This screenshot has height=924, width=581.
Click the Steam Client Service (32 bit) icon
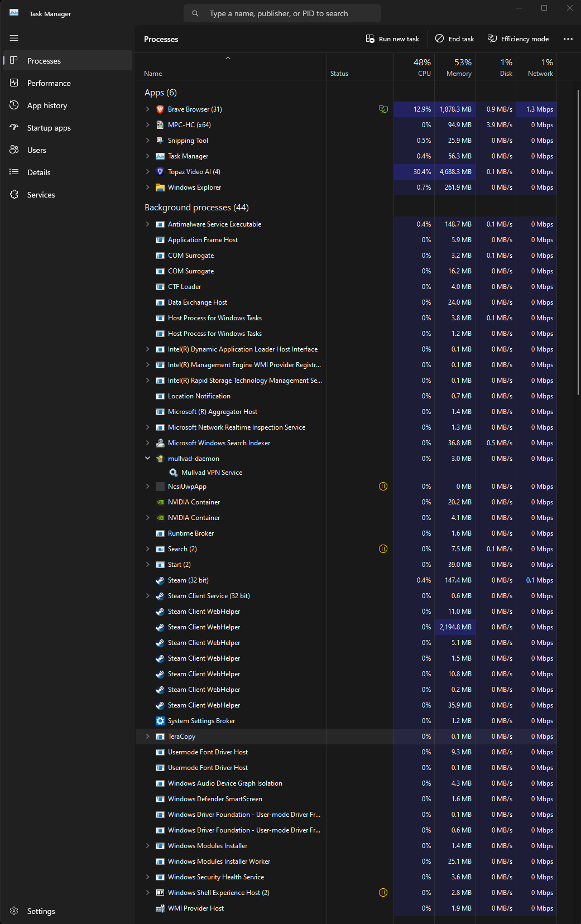pos(160,596)
